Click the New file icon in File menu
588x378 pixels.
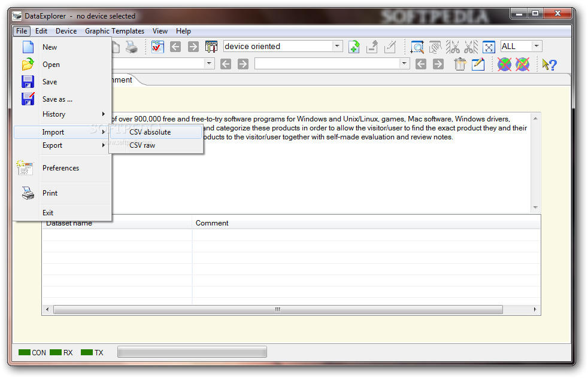pos(28,47)
